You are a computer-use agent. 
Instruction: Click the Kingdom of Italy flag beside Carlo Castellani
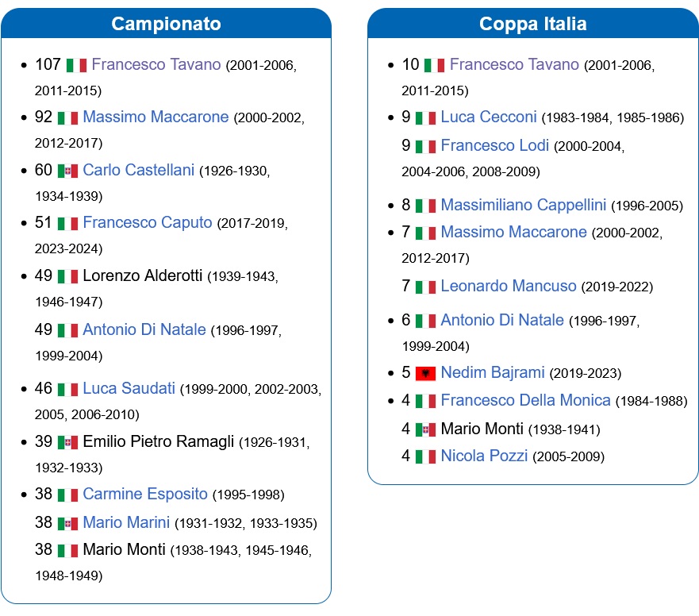point(67,171)
